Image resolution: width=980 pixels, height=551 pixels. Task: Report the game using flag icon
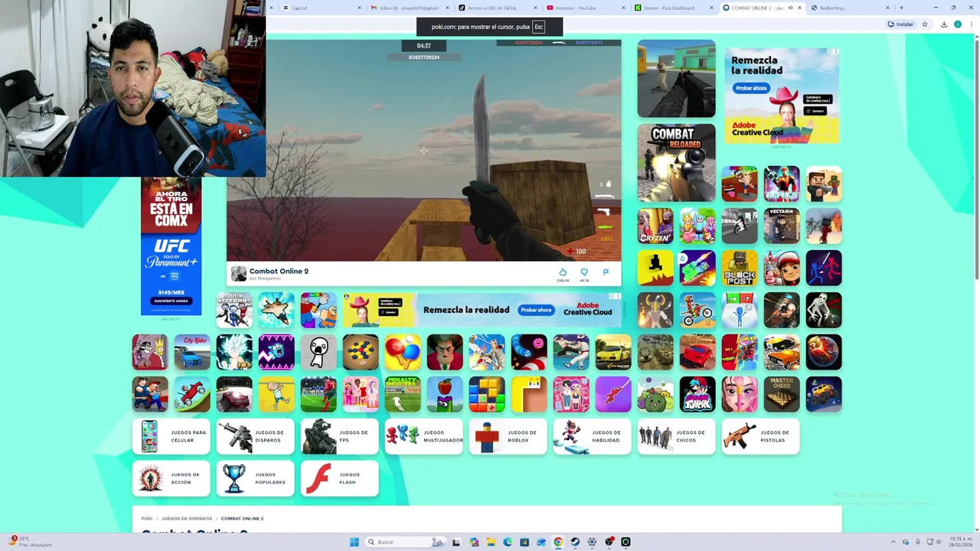pyautogui.click(x=606, y=272)
